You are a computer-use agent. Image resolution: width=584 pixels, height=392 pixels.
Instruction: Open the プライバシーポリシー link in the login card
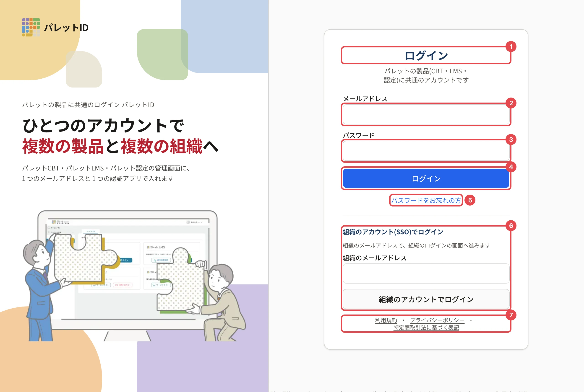[x=437, y=320]
